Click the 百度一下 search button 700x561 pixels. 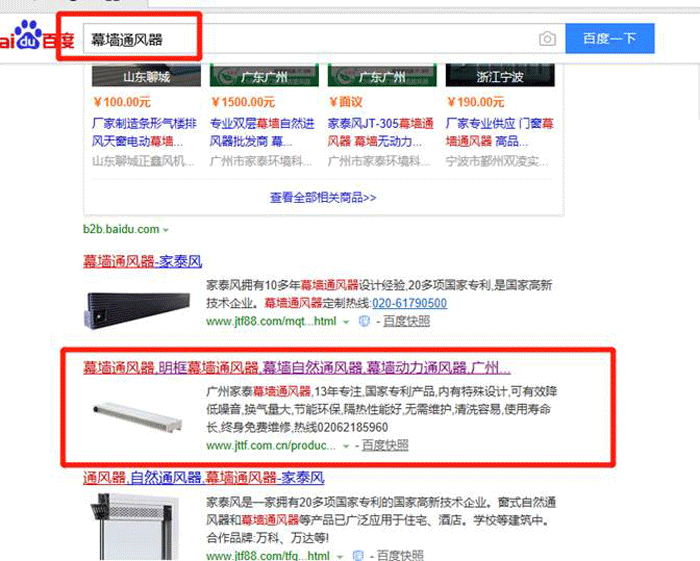coord(610,39)
